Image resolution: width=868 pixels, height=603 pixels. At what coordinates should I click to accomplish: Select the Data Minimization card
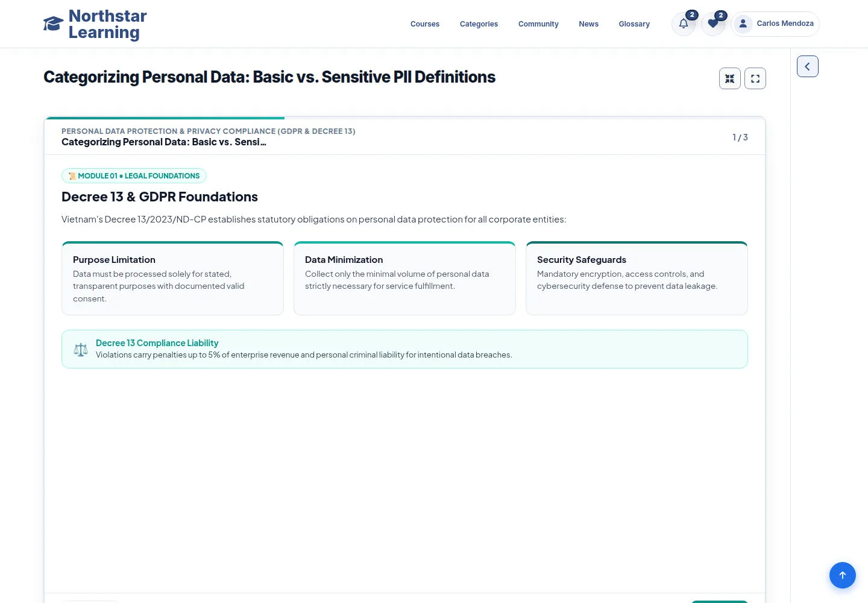(404, 278)
